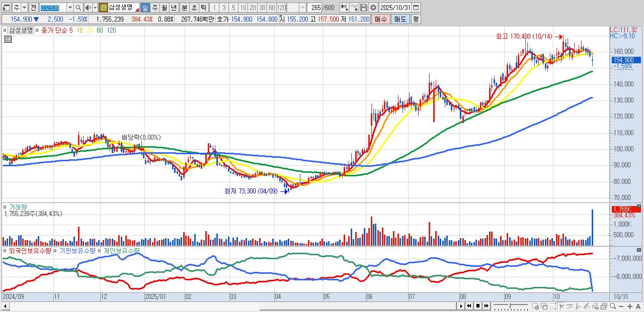Close the holdings panel with its X
The height and width of the screenshot is (312, 644).
(x=639, y=249)
